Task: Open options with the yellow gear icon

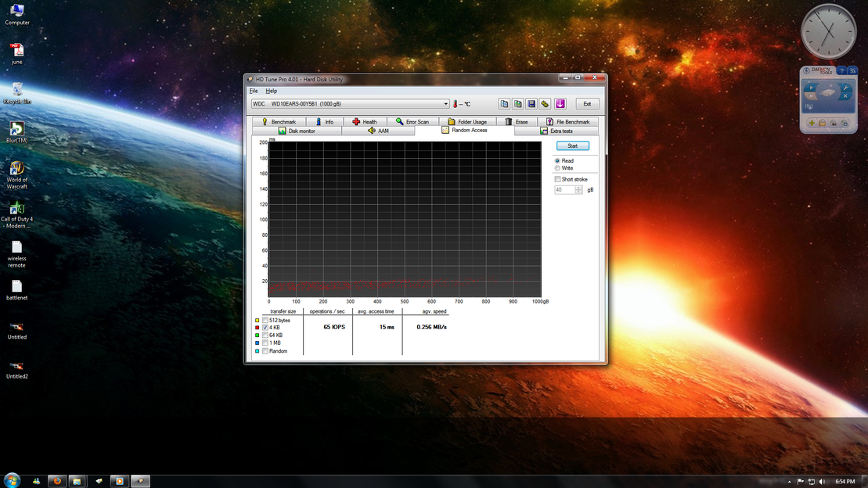Action: point(546,103)
